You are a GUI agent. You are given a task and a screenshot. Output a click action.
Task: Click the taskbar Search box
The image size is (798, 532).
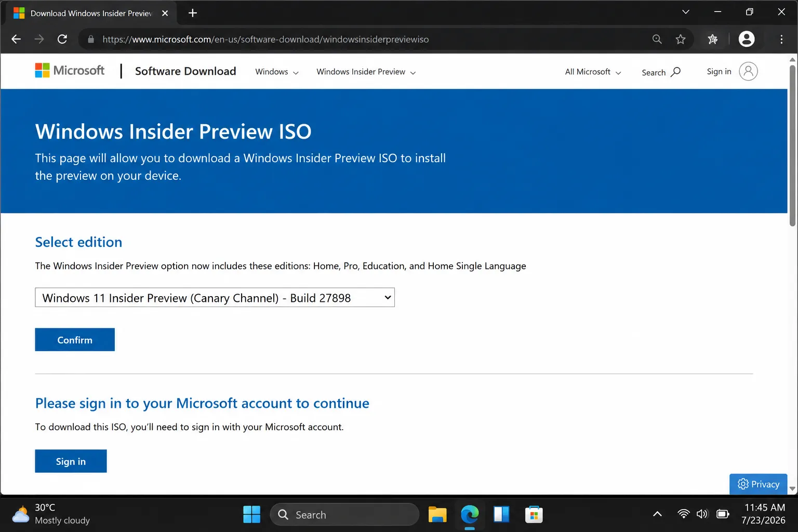point(344,514)
